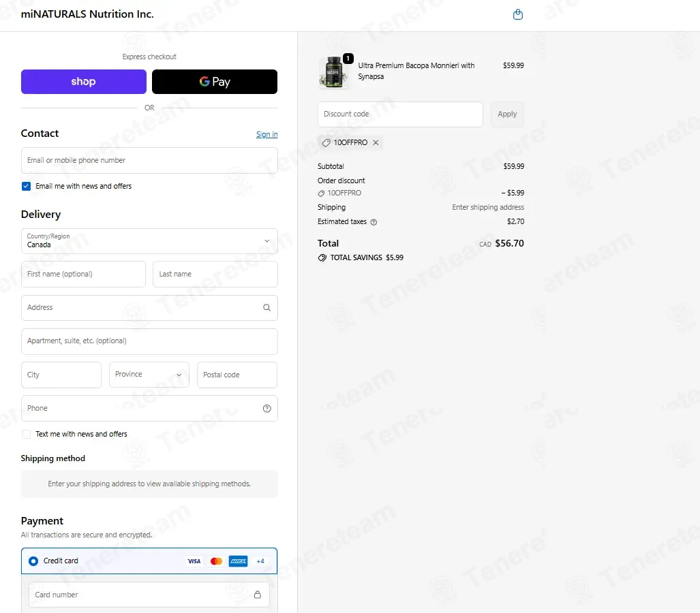Click the Postal code field
The height and width of the screenshot is (613, 700).
point(237,375)
